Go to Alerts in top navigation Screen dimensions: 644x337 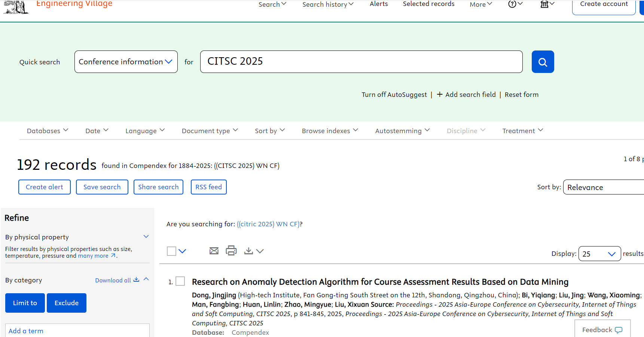pyautogui.click(x=379, y=4)
